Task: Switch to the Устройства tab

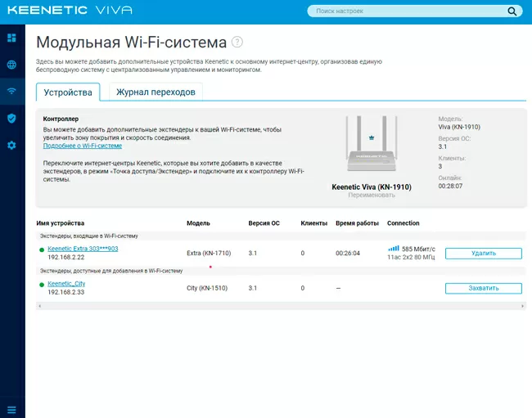Action: click(68, 92)
